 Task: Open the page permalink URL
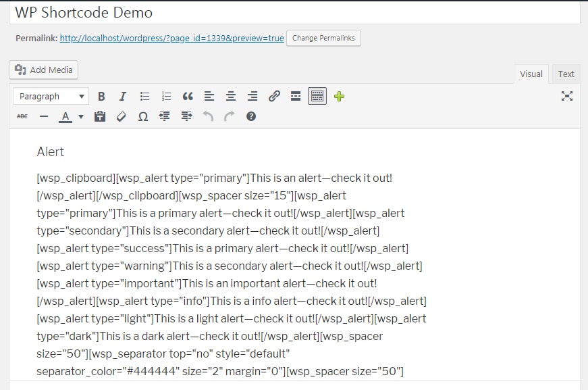pos(171,39)
